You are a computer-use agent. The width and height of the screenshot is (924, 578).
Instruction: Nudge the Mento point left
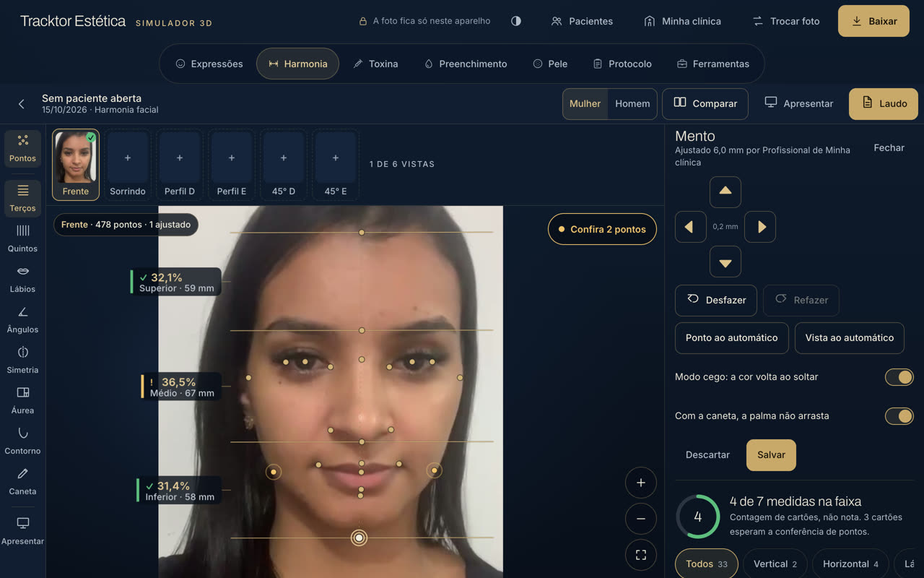691,227
